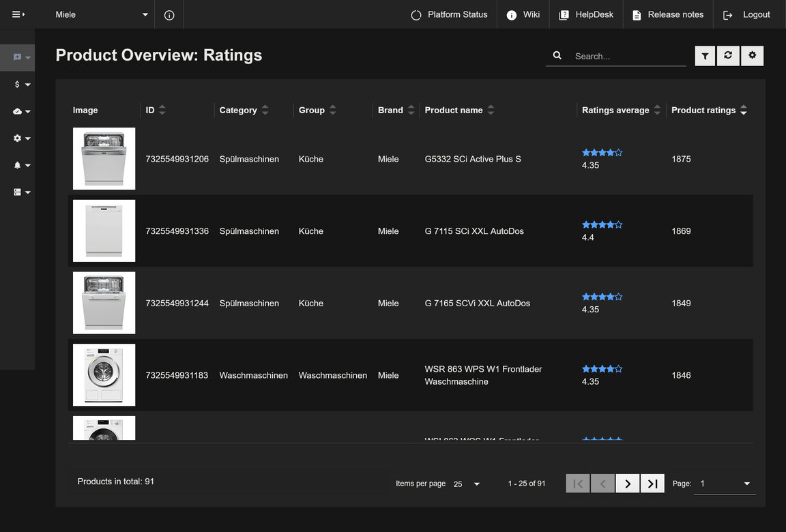Screen dimensions: 786x532
Task: Open HelpDesk
Action: coord(586,14)
